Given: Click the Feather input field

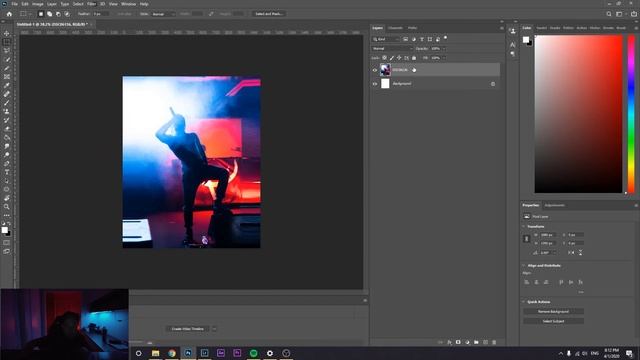Looking at the screenshot, I should tap(100, 14).
